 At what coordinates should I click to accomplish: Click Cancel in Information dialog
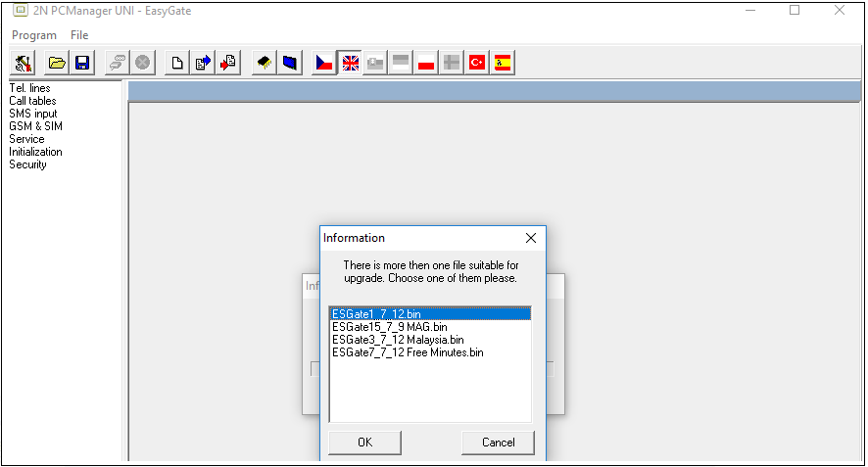(499, 443)
